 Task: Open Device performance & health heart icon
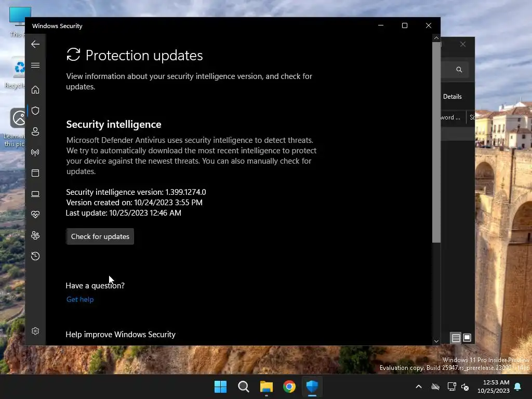pyautogui.click(x=35, y=215)
